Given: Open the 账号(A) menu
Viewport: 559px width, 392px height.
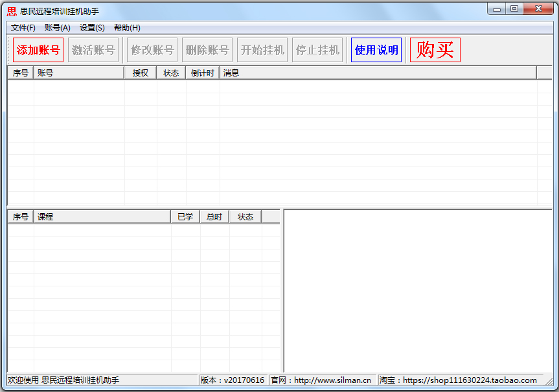Looking at the screenshot, I should click(58, 28).
